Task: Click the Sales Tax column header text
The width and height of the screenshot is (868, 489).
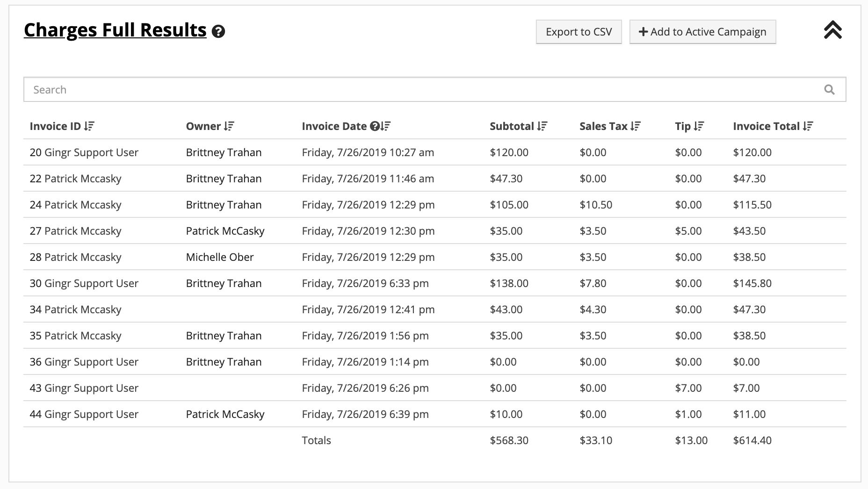Action: coord(603,126)
